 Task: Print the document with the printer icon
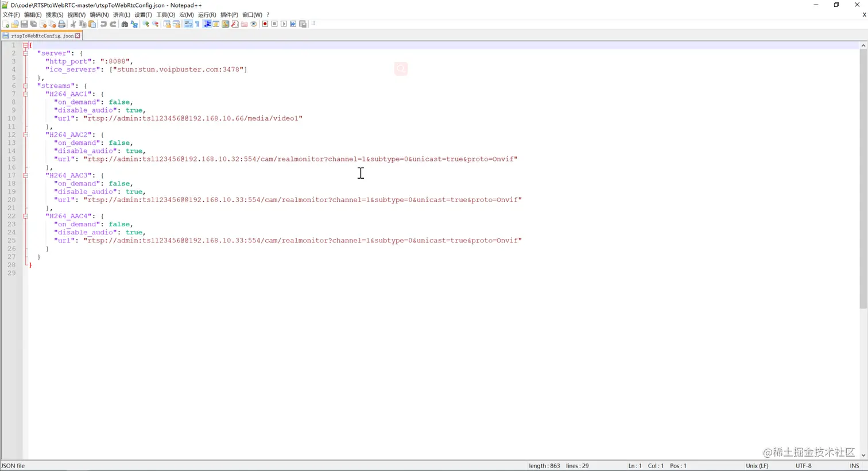[x=61, y=24]
